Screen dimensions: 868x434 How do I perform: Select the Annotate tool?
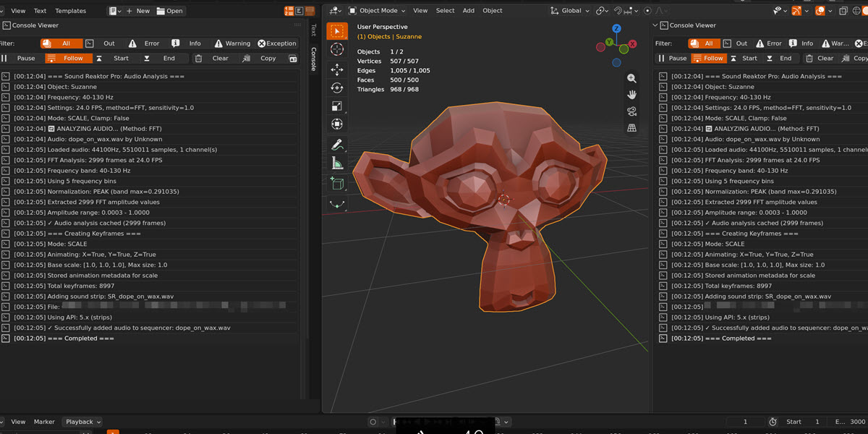pyautogui.click(x=337, y=145)
